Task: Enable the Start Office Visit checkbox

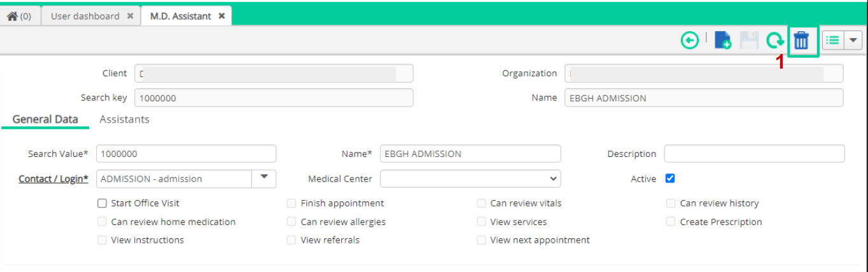Action: 102,203
